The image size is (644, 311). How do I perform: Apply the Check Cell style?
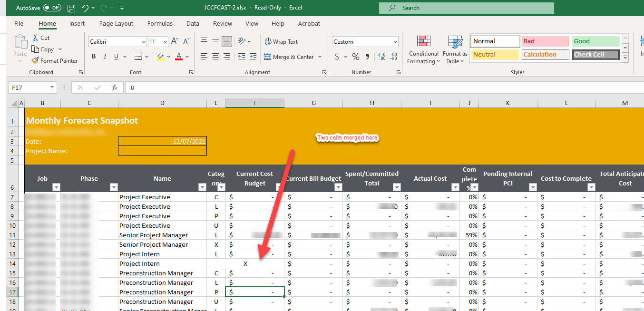pyautogui.click(x=596, y=55)
